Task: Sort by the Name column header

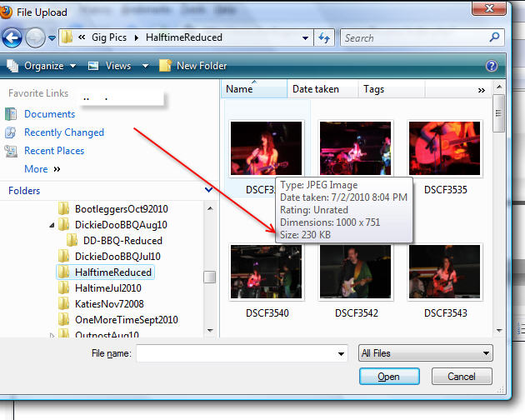Action: click(254, 89)
